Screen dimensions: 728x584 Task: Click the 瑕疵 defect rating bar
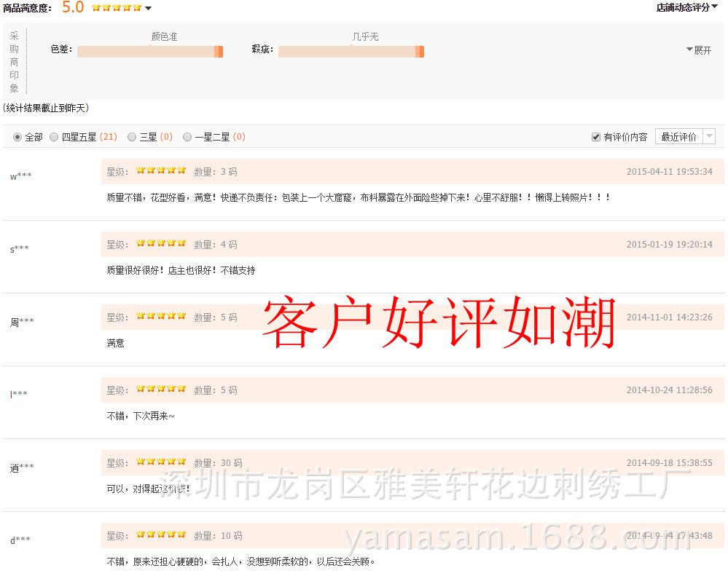pos(351,51)
